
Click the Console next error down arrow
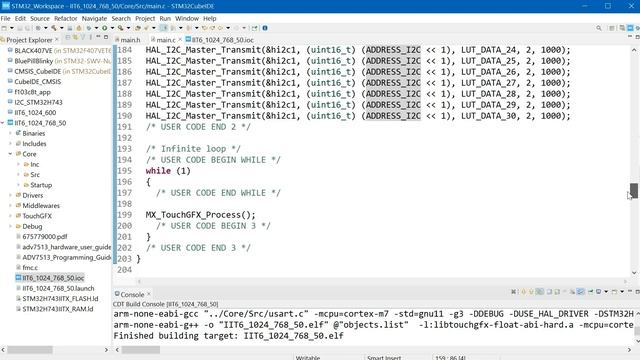click(x=531, y=291)
